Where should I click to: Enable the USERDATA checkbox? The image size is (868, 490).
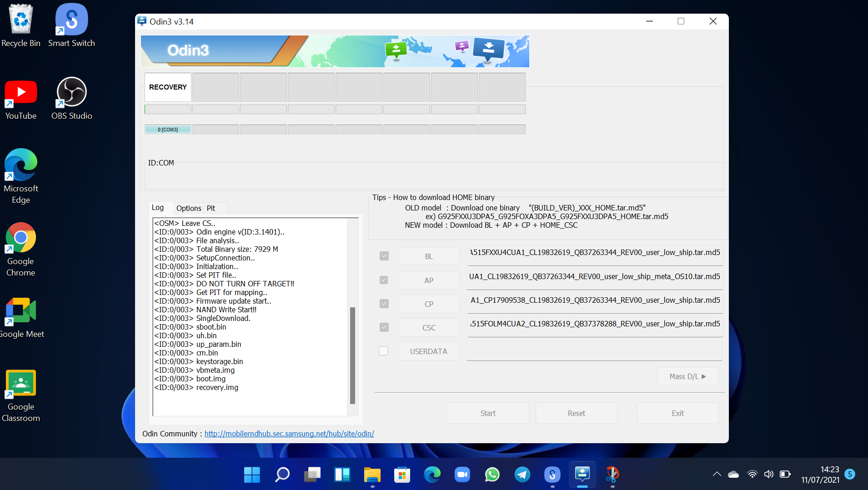pyautogui.click(x=383, y=351)
